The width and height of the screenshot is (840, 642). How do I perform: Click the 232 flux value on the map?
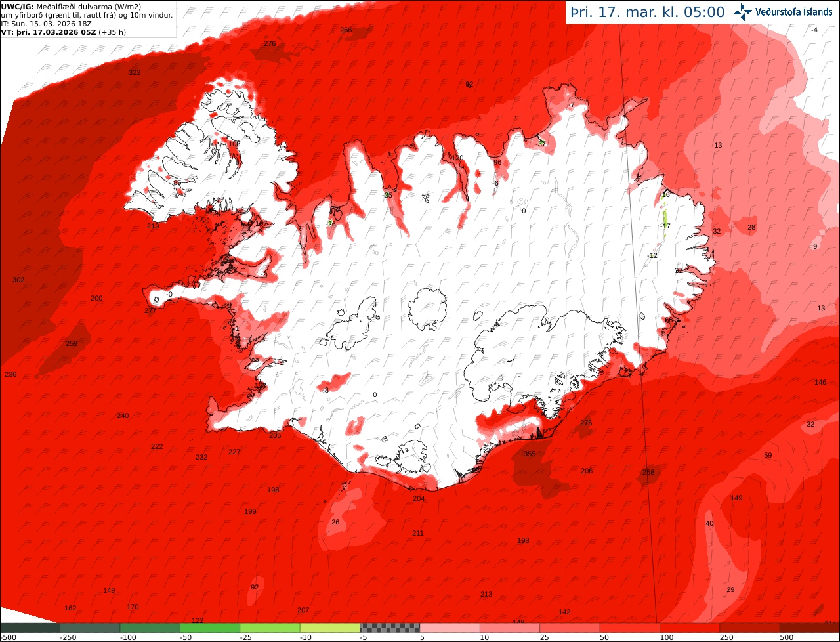[x=201, y=457]
